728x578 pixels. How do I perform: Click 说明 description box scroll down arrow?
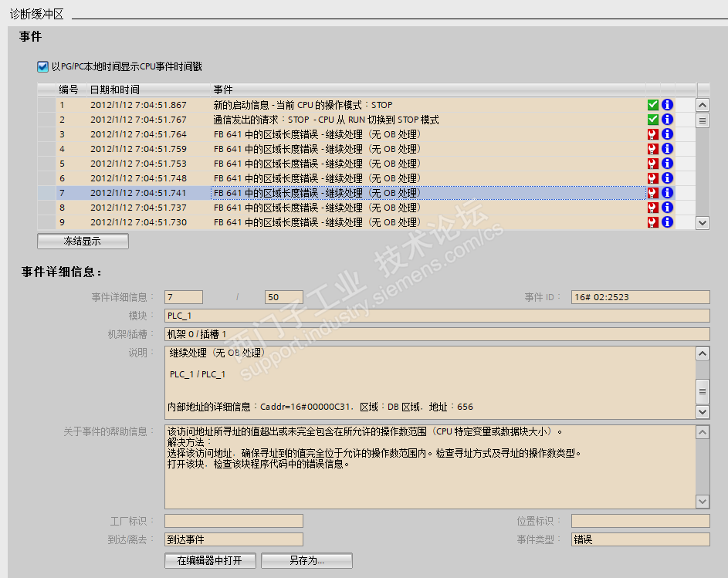[x=703, y=412]
